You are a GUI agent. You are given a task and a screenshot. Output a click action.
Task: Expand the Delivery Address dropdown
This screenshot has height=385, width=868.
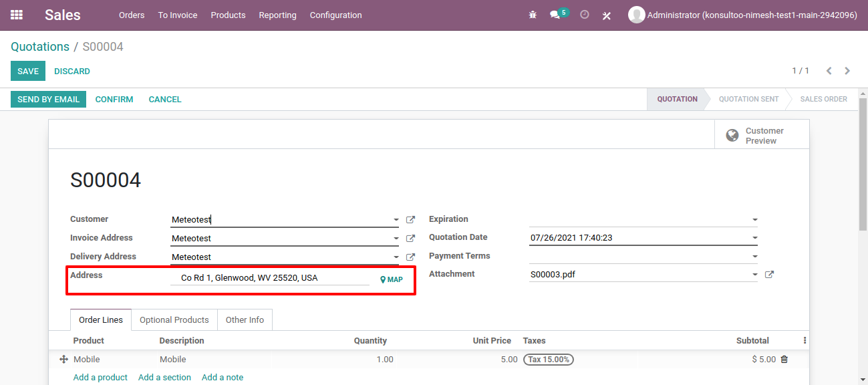[396, 257]
